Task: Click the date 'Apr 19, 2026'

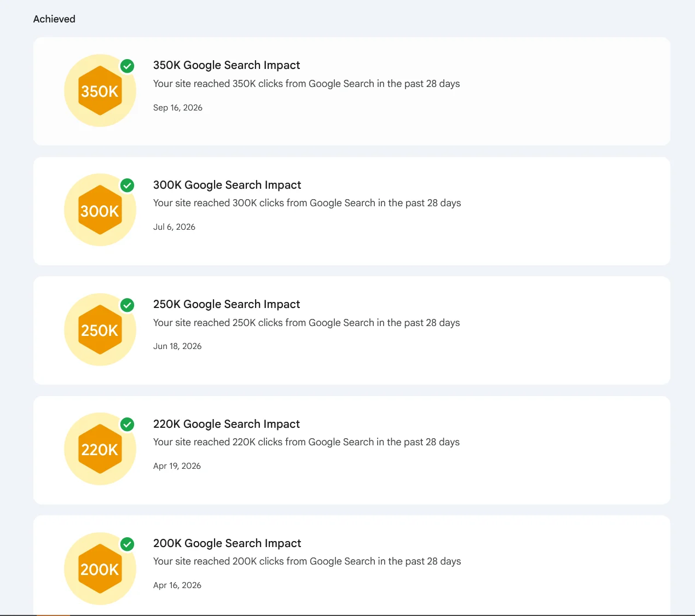Action: 177,466
